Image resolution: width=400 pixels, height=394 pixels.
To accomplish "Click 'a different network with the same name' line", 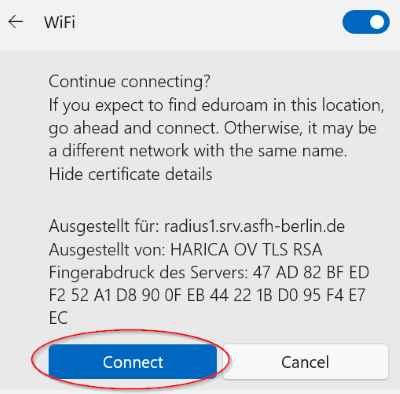I will click(x=198, y=151).
